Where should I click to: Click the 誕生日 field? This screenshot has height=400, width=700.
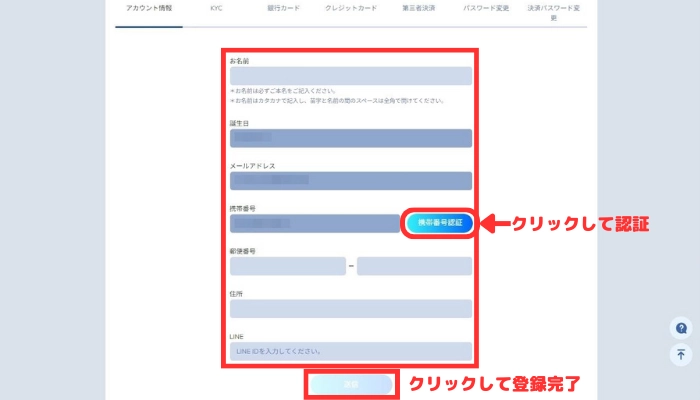[x=351, y=138]
